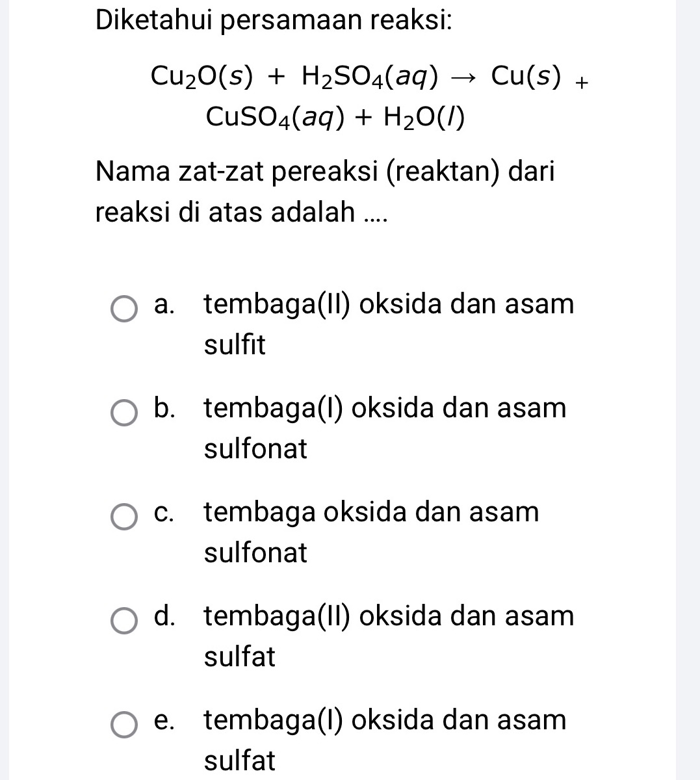Choose answer tembaga(I) oksida dan asam sulfat
Image resolution: width=700 pixels, height=780 pixels.
pos(383,720)
